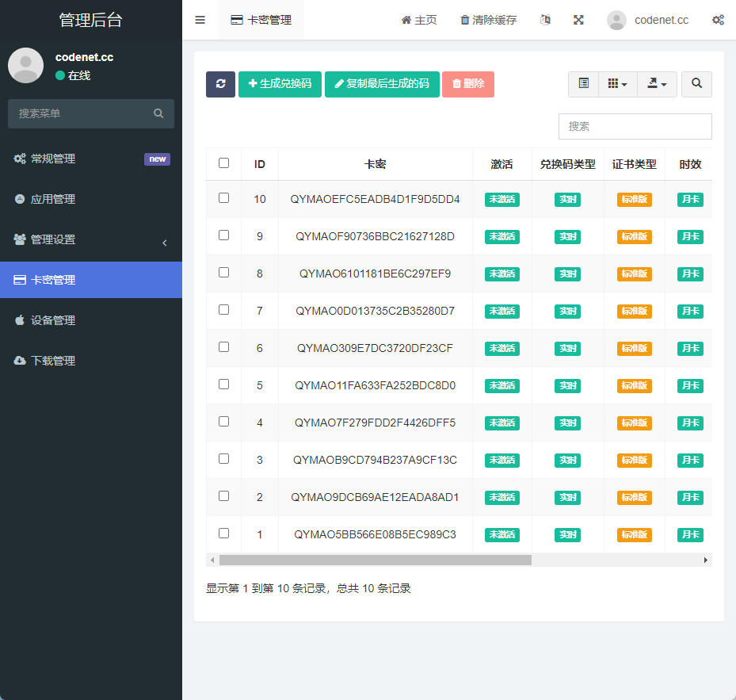Focus the 搜索菜单 sidebar search box
Viewport: 736px width, 700px height.
point(91,113)
